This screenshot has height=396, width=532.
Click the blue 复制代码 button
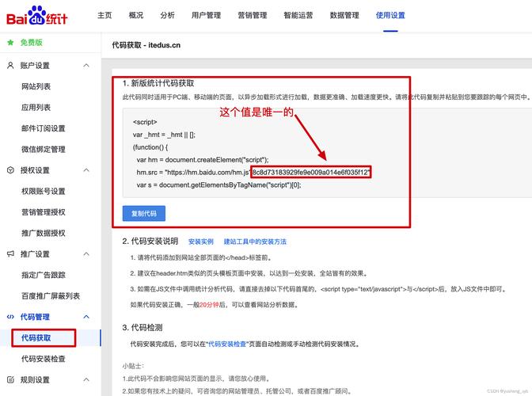(x=144, y=213)
